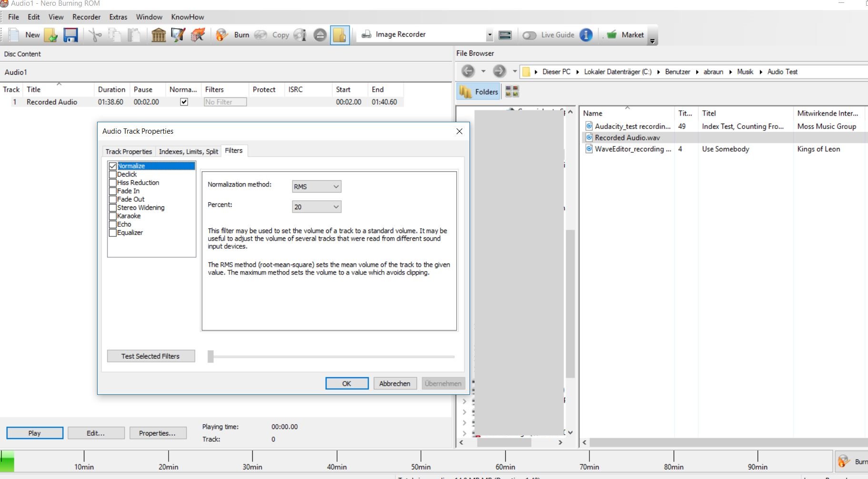Click the Test Selected Filters button

click(x=151, y=356)
